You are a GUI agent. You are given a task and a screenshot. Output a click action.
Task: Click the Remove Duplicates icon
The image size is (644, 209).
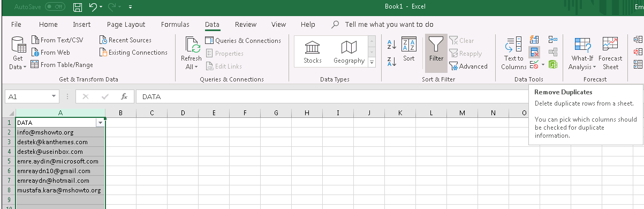coord(534,52)
